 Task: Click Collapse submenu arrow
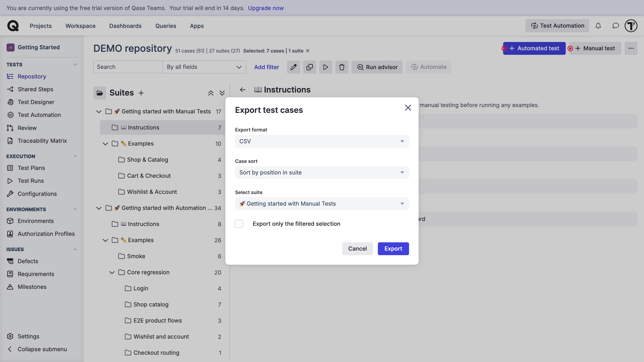coord(10,349)
